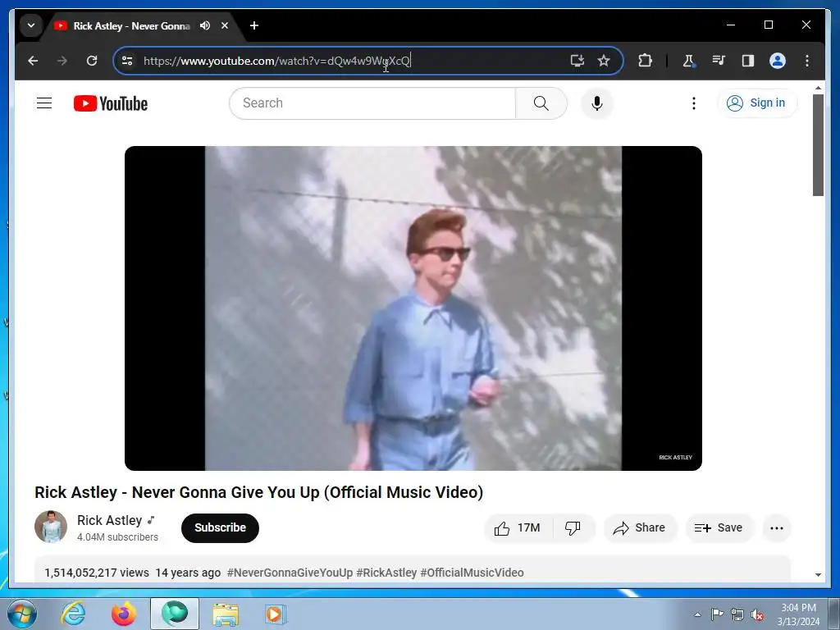Share this video
Viewport: 840px width, 630px height.
pyautogui.click(x=640, y=528)
